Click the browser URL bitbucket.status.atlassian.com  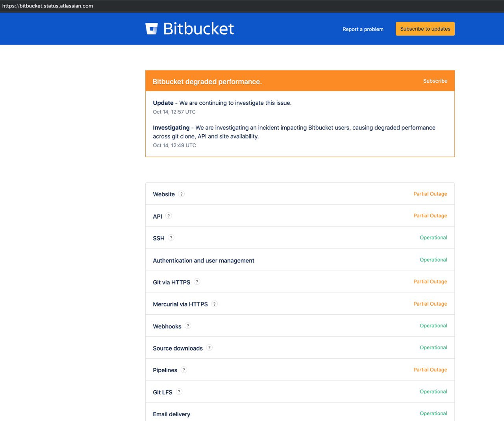tap(48, 6)
